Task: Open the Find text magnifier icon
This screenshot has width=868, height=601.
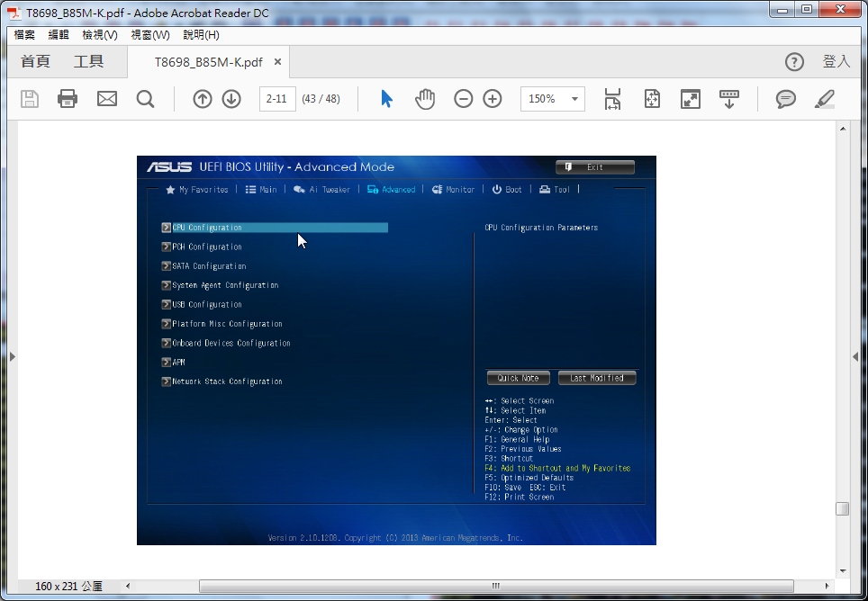Action: pos(145,99)
